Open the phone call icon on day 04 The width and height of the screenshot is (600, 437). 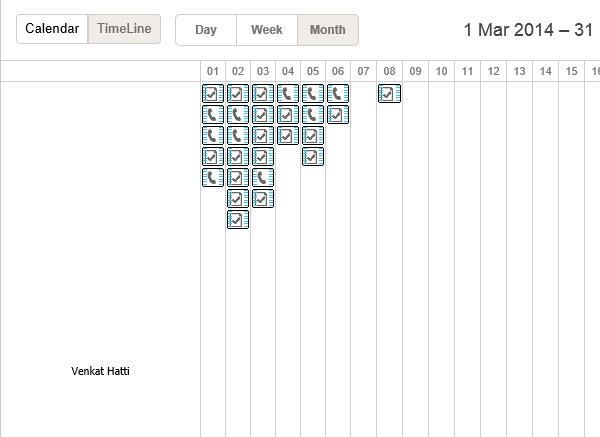pyautogui.click(x=288, y=94)
